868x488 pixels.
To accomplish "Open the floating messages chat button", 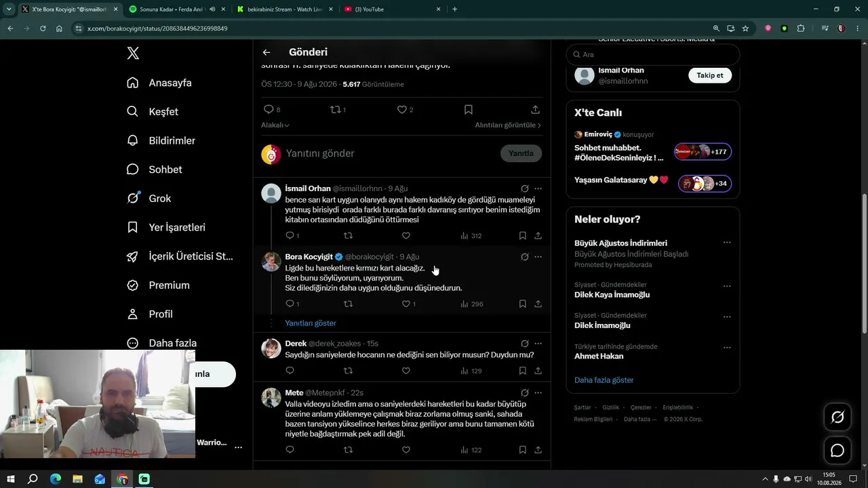I will click(837, 451).
